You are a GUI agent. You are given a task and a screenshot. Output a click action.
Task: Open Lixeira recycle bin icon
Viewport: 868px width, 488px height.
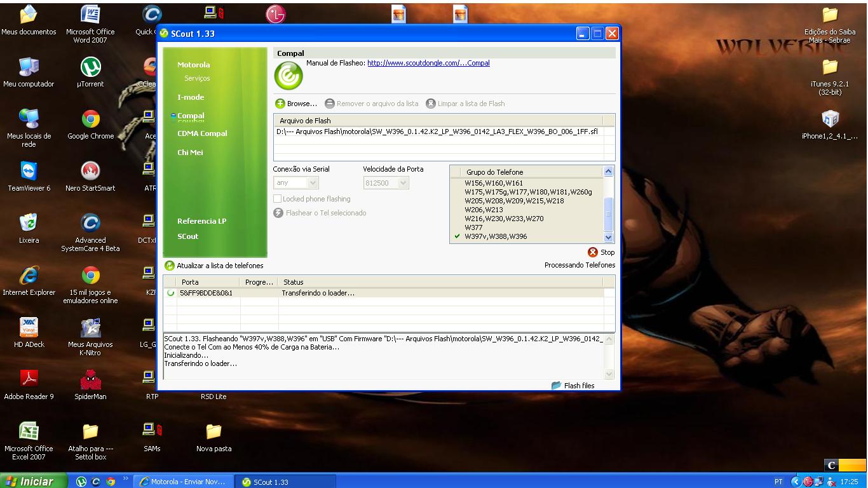[29, 229]
